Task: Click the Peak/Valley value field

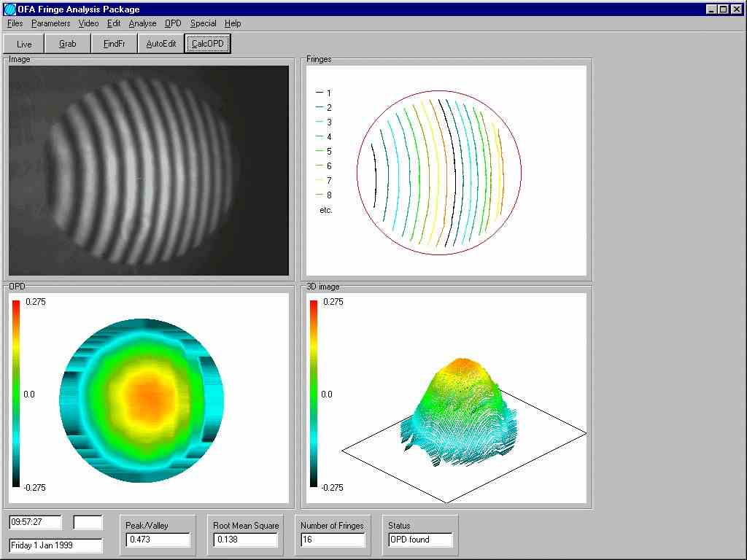Action: tap(158, 540)
